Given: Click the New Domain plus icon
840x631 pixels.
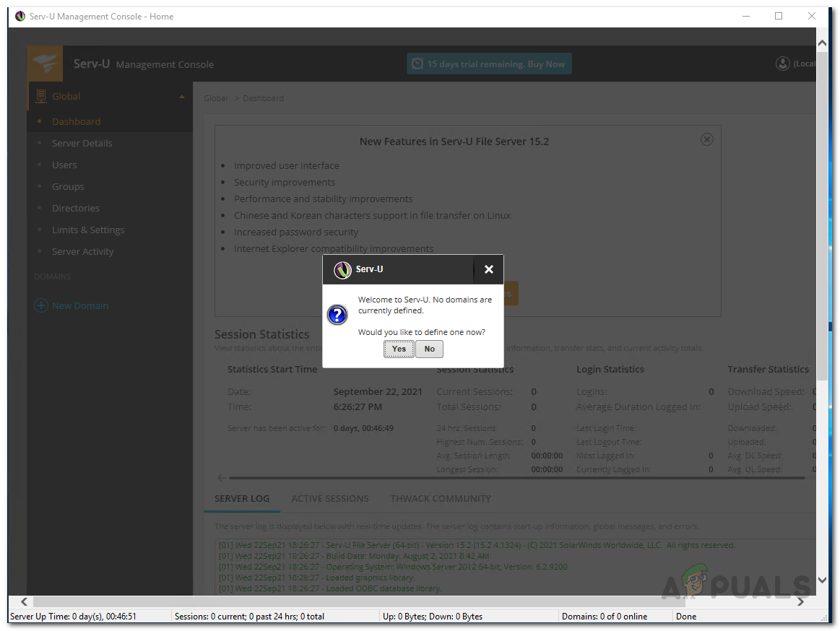Looking at the screenshot, I should (41, 305).
